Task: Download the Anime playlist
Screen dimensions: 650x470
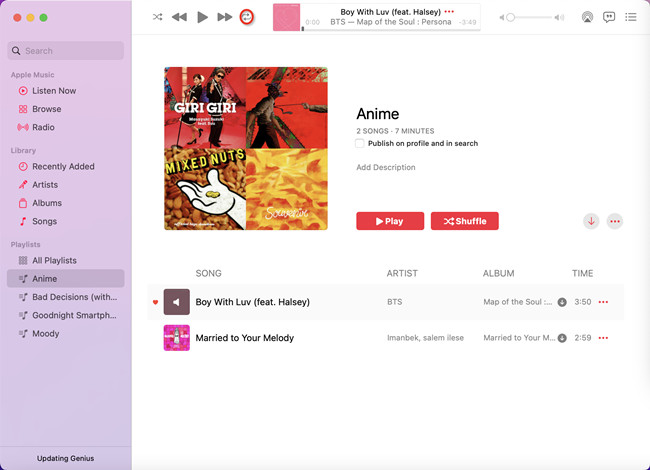Action: pyautogui.click(x=591, y=221)
